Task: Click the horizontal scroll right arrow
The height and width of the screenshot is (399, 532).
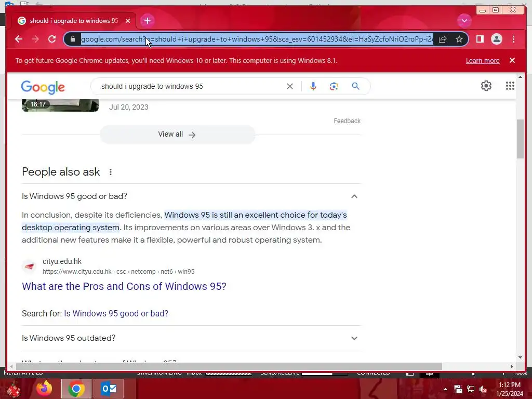Action: click(512, 366)
